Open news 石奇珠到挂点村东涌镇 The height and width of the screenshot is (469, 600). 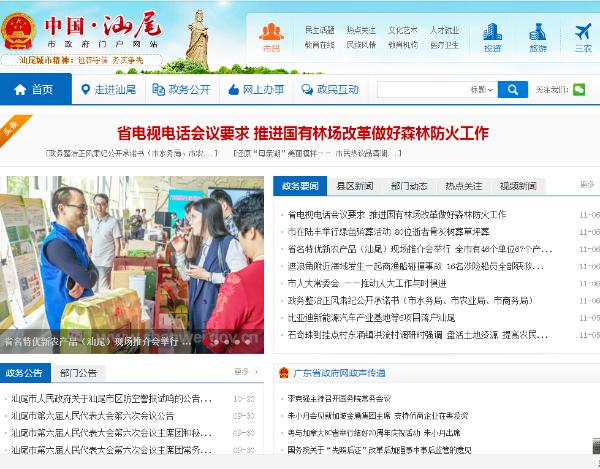pos(418,335)
